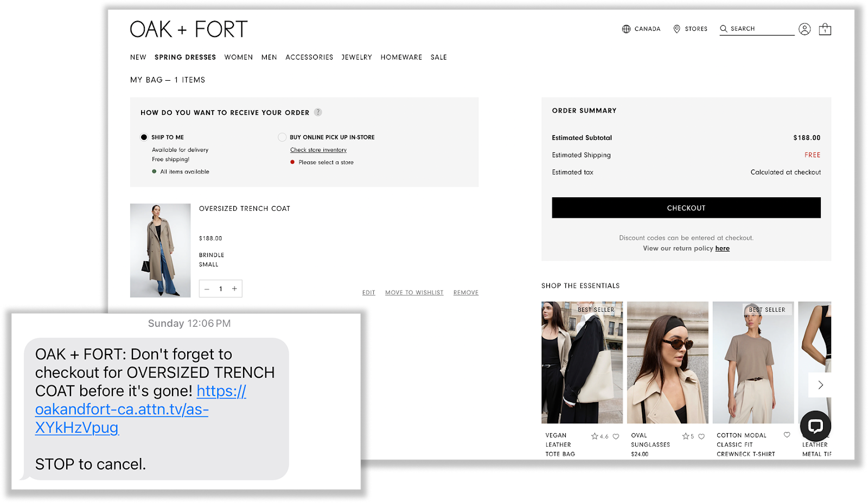Image resolution: width=868 pixels, height=503 pixels.
Task: Remove the trench coat from bag
Action: tap(466, 293)
